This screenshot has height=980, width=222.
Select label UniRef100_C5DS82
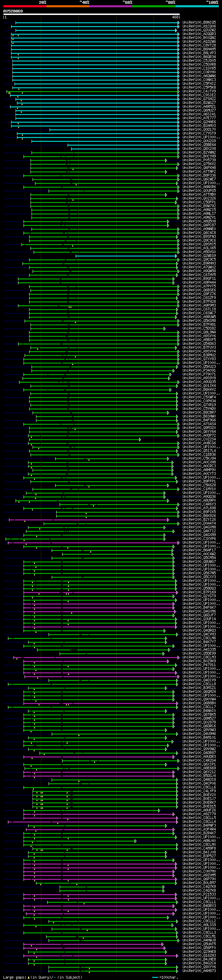click(199, 328)
